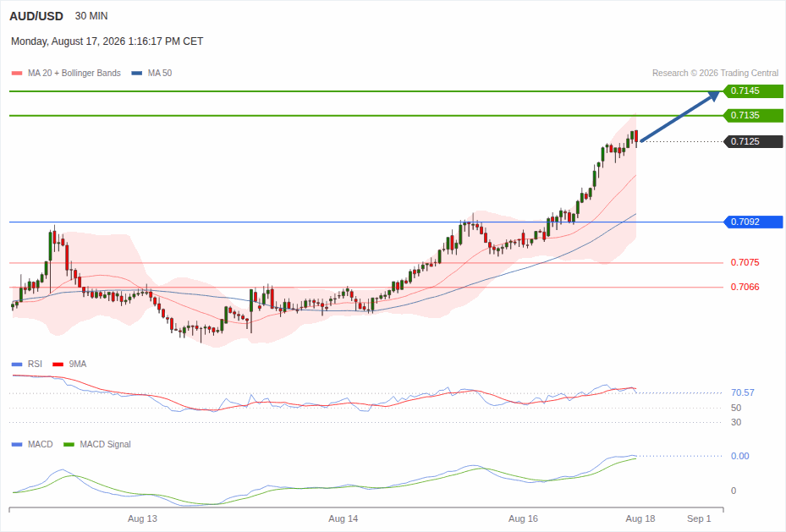The width and height of the screenshot is (786, 532).
Task: Click the Aug 18 date axis label
Action: [x=640, y=519]
